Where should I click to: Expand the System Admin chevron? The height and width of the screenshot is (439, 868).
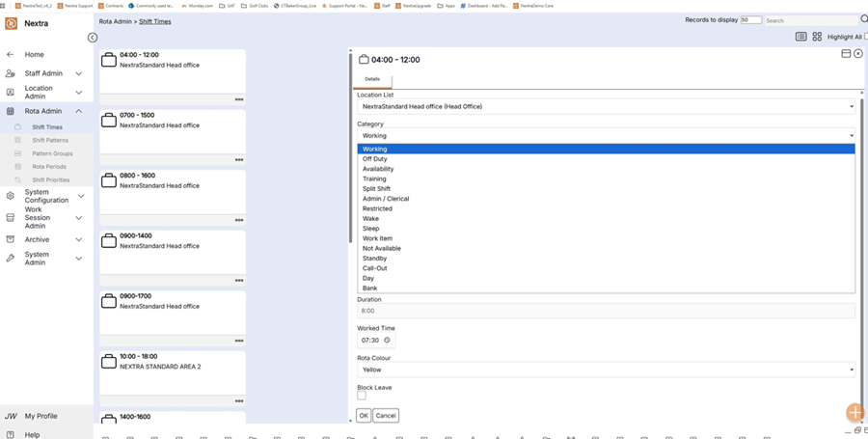[79, 259]
